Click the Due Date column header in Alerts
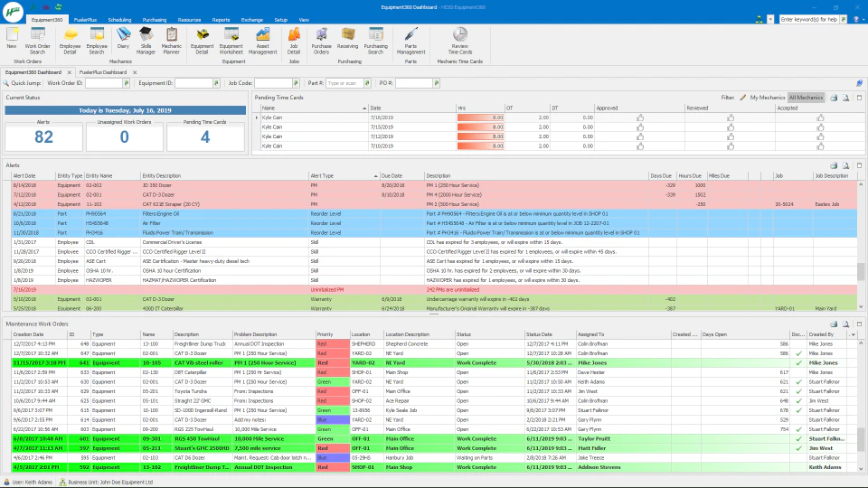The width and height of the screenshot is (868, 488). pyautogui.click(x=401, y=176)
